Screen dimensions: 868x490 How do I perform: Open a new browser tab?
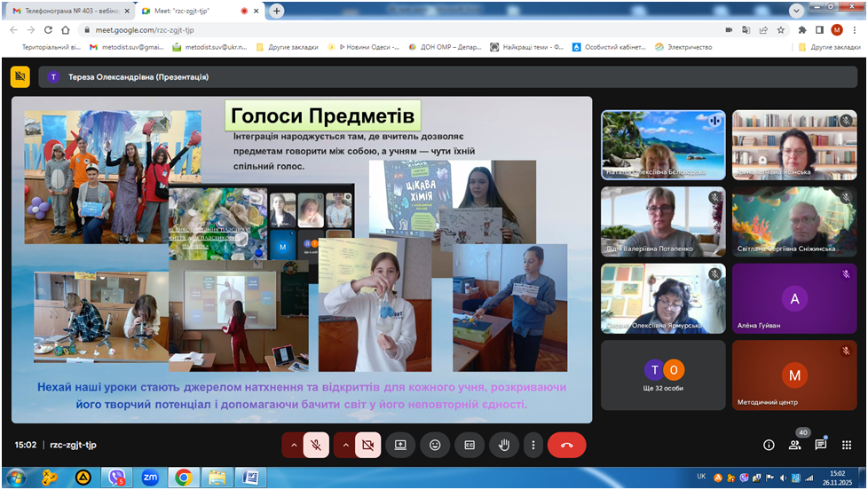click(x=277, y=11)
